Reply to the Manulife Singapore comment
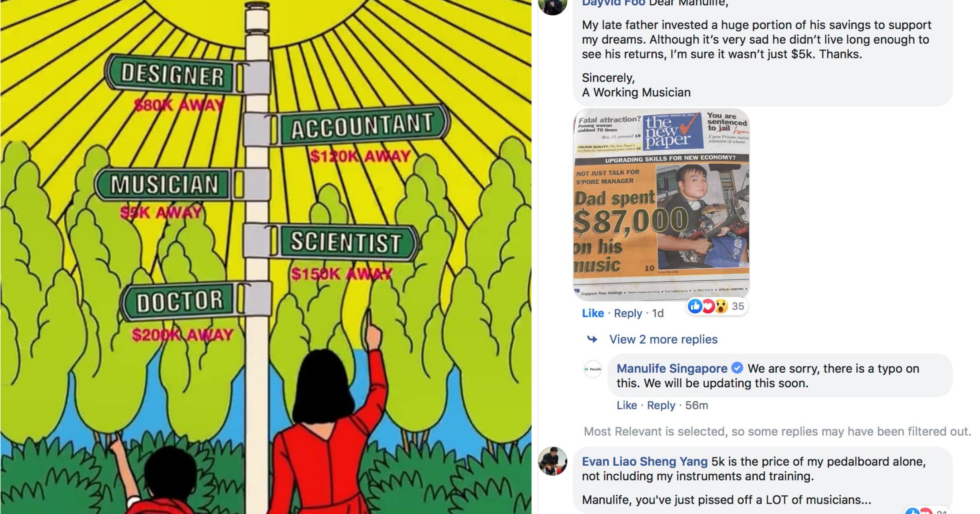The height and width of the screenshot is (514, 980). point(661,405)
